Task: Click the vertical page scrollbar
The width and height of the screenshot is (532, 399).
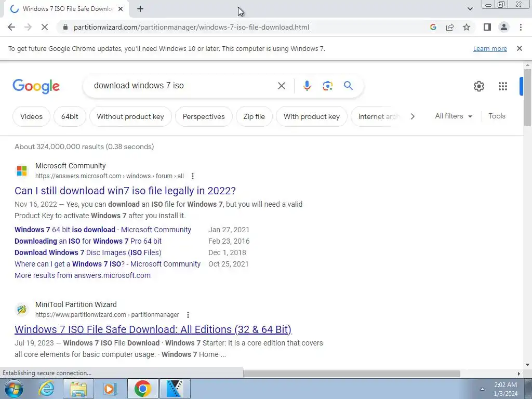Action: [x=527, y=97]
